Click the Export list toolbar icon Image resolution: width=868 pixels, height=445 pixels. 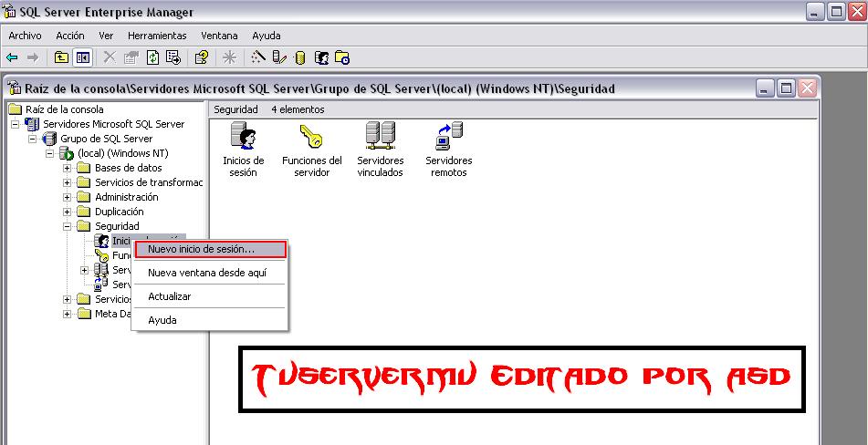pos(173,57)
